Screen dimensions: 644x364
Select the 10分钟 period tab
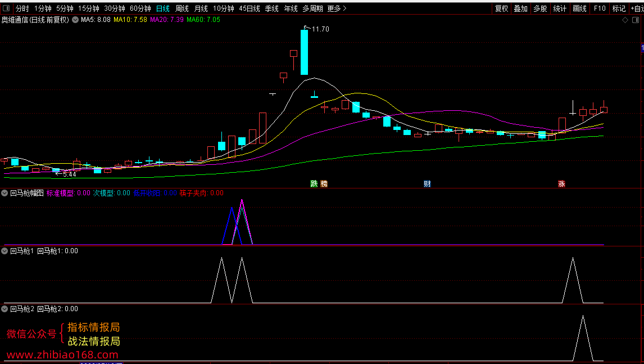[x=224, y=8]
